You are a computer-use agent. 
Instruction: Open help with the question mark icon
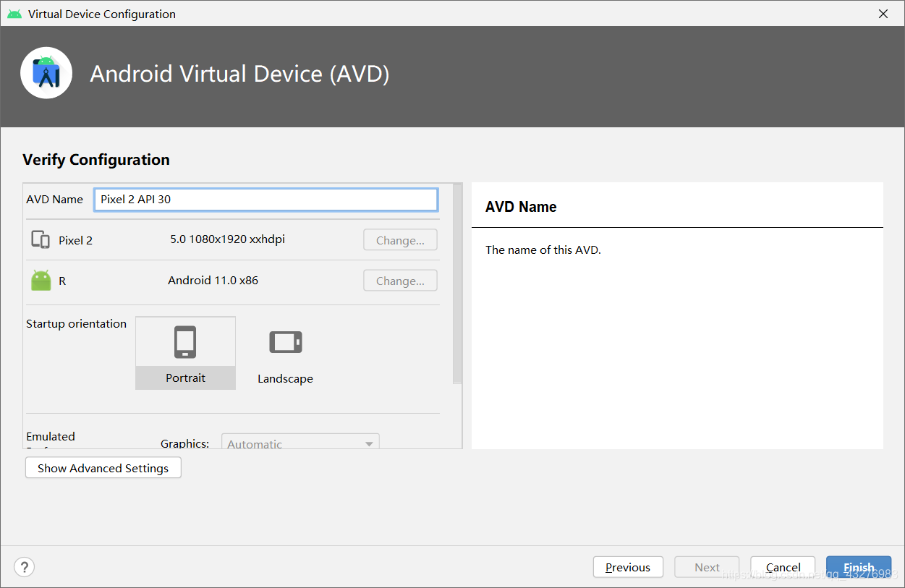tap(24, 567)
